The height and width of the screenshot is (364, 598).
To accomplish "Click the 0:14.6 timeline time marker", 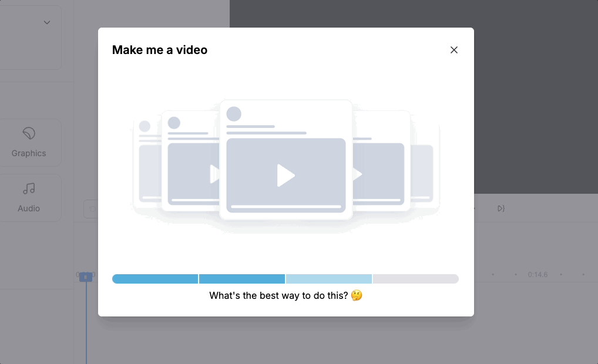I will point(537,275).
